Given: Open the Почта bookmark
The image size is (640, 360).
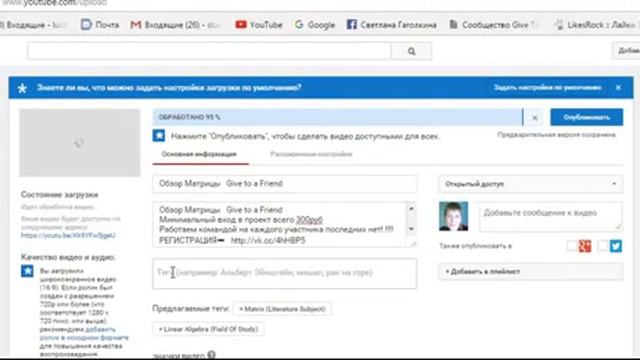Looking at the screenshot, I should [x=100, y=25].
